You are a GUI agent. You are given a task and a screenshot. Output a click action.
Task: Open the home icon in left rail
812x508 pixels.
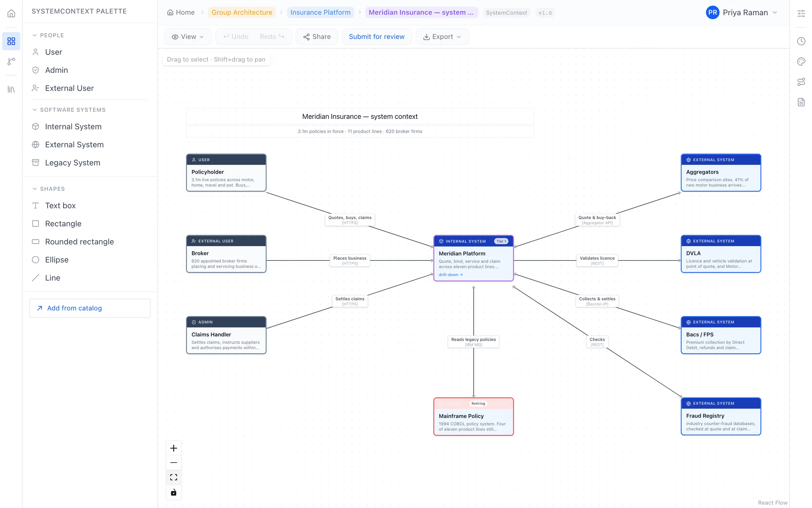[11, 13]
